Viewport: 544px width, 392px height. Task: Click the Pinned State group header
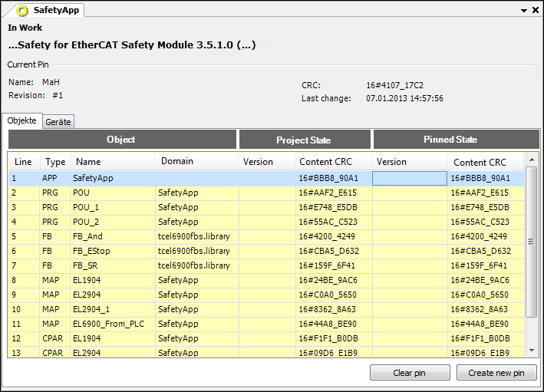pyautogui.click(x=450, y=140)
